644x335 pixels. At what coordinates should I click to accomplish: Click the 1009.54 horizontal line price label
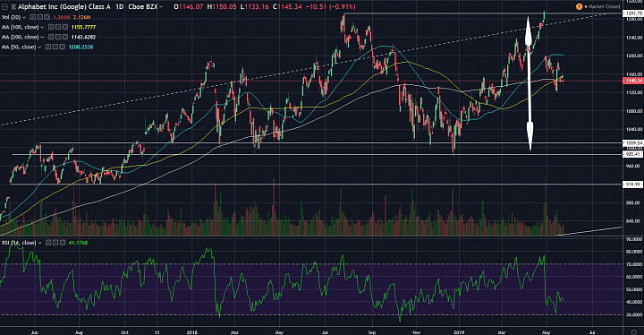(x=633, y=143)
